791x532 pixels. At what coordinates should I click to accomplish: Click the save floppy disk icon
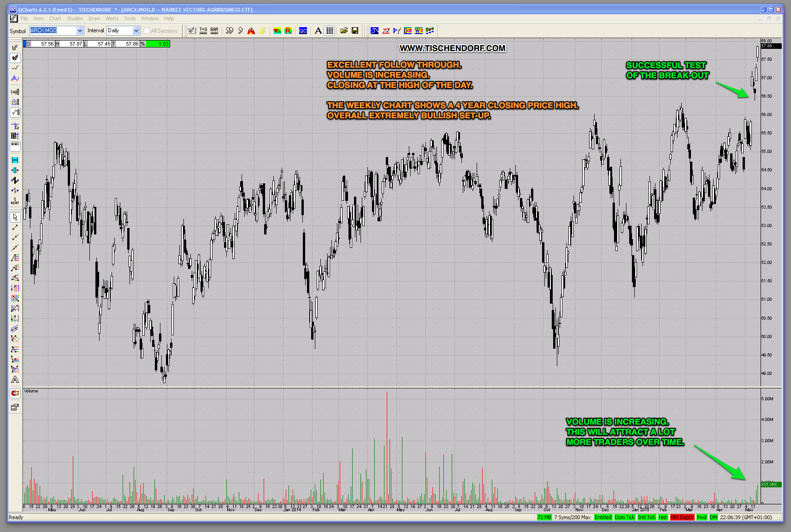[355, 31]
